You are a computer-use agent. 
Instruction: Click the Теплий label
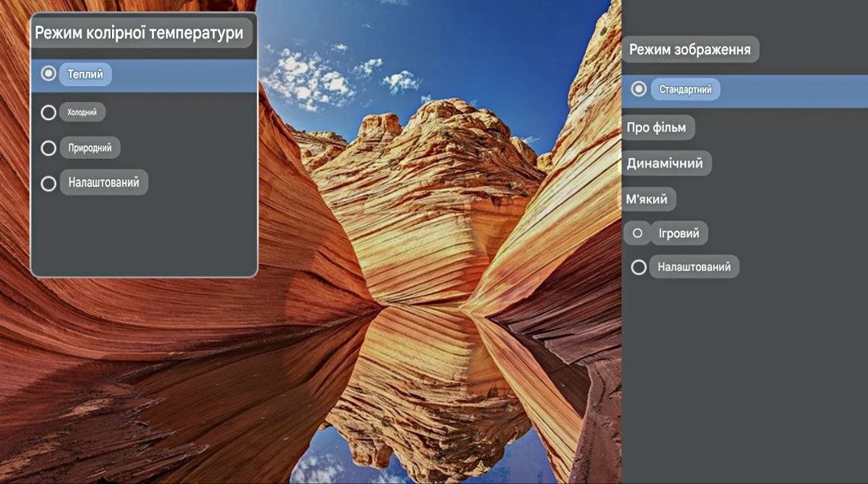(85, 74)
